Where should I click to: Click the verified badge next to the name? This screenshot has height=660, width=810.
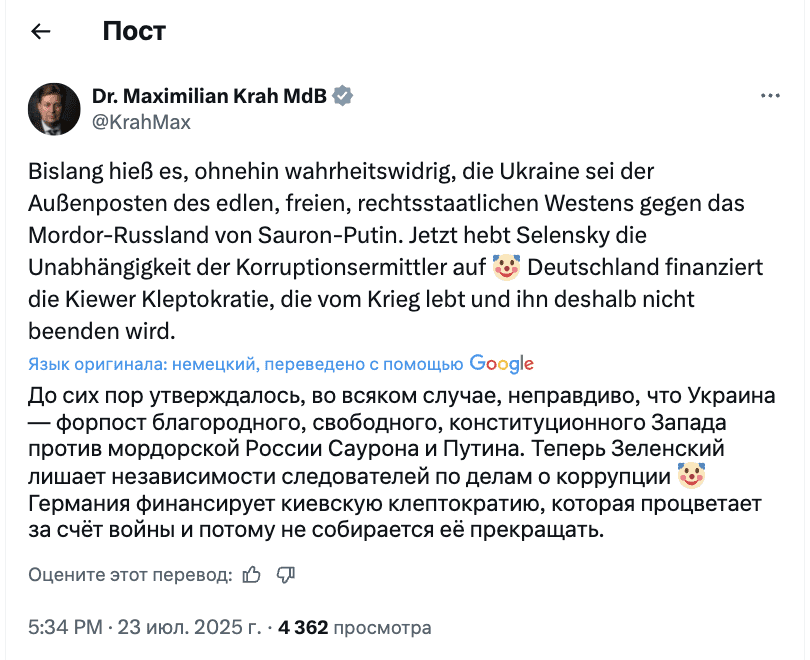click(x=342, y=97)
